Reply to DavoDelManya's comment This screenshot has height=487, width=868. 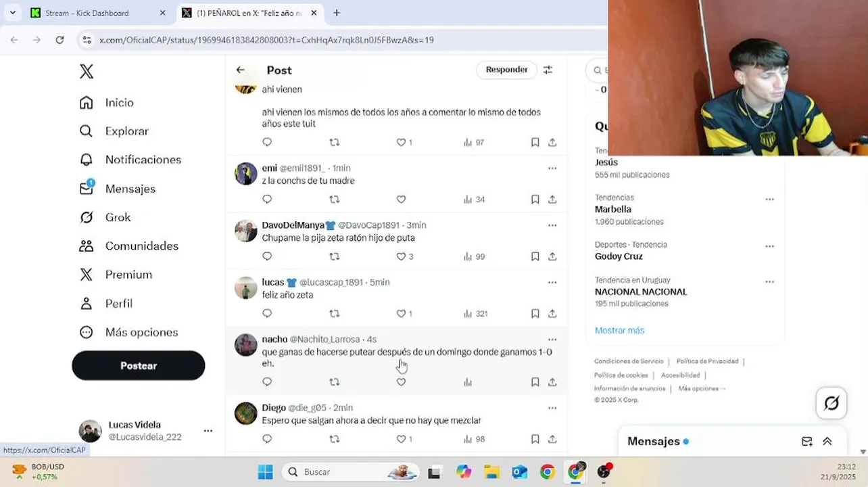point(267,256)
